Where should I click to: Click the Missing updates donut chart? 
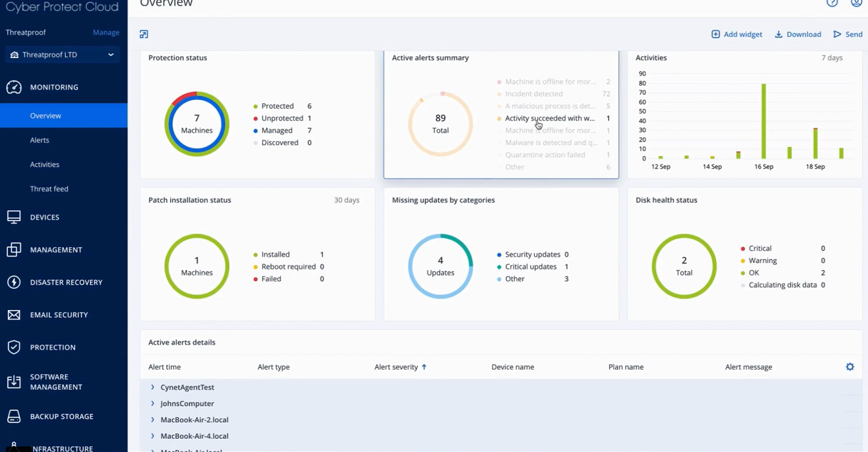point(441,266)
